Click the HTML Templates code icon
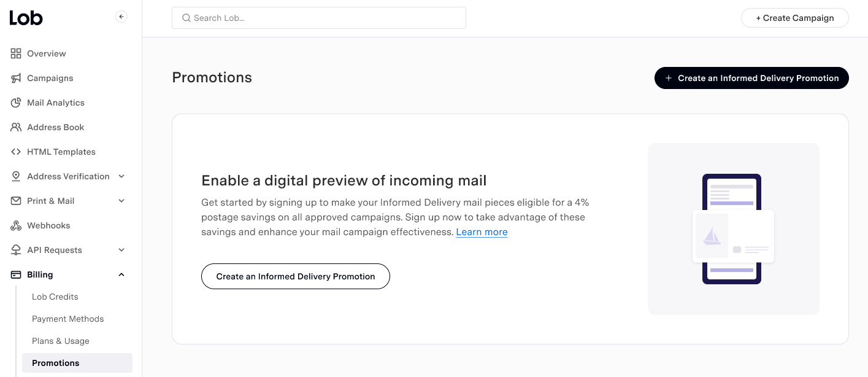 16,152
